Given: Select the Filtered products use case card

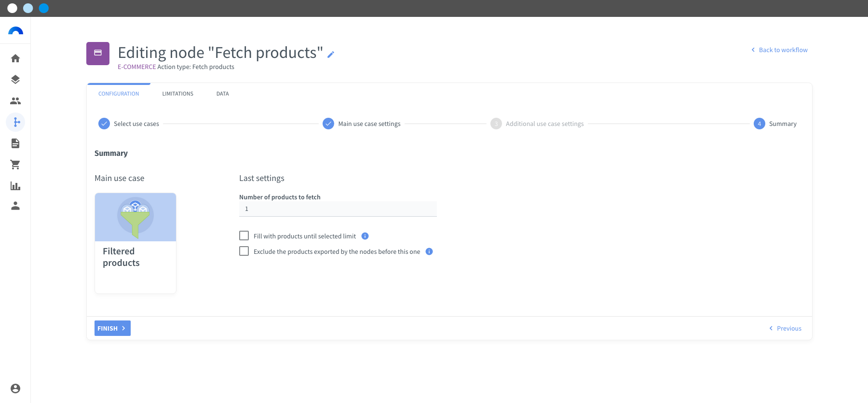Looking at the screenshot, I should (136, 243).
